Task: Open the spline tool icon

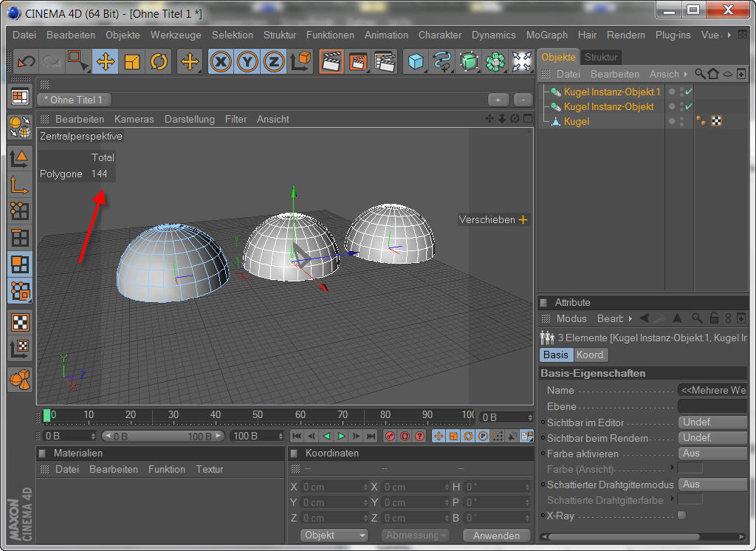Action: tap(442, 62)
